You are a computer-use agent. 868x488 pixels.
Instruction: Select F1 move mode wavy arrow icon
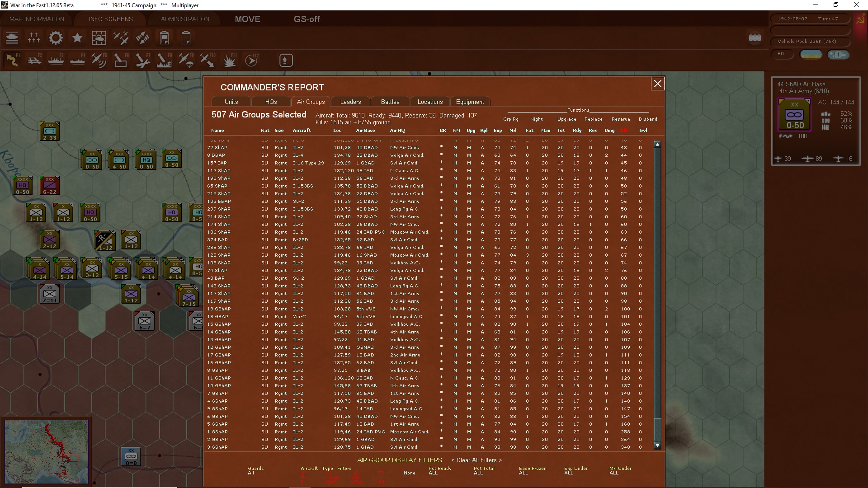(x=12, y=60)
